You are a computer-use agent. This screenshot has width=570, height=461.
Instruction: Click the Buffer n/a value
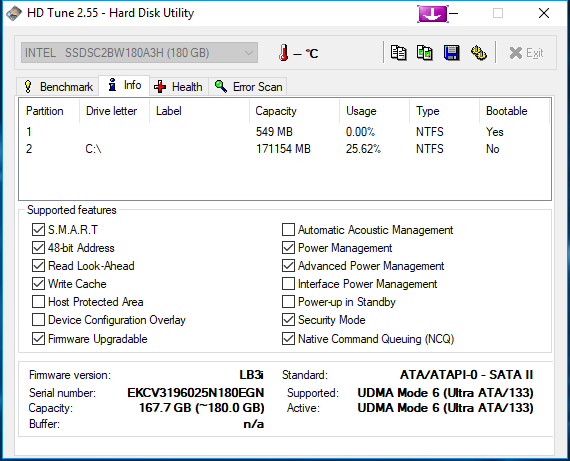(x=254, y=424)
